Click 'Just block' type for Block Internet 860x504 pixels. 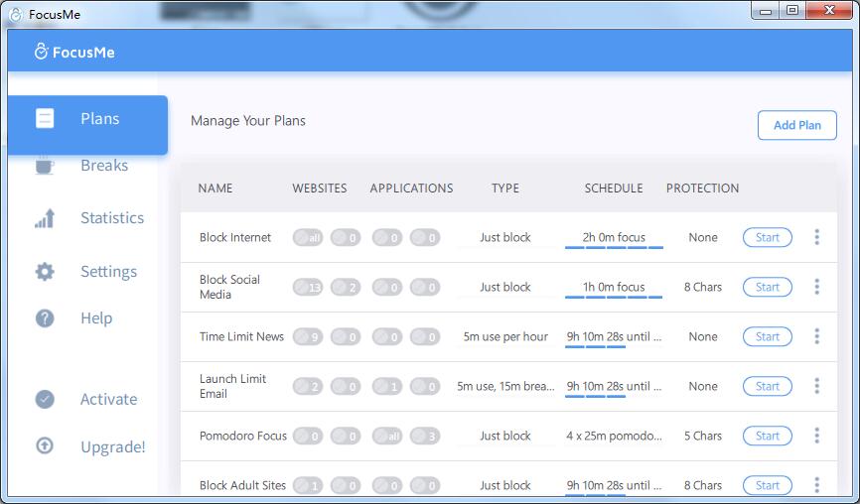coord(505,238)
